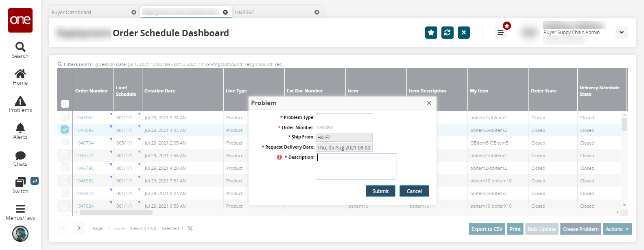The width and height of the screenshot is (644, 250).
Task: Click the ONE logo icon
Action: 20,20
